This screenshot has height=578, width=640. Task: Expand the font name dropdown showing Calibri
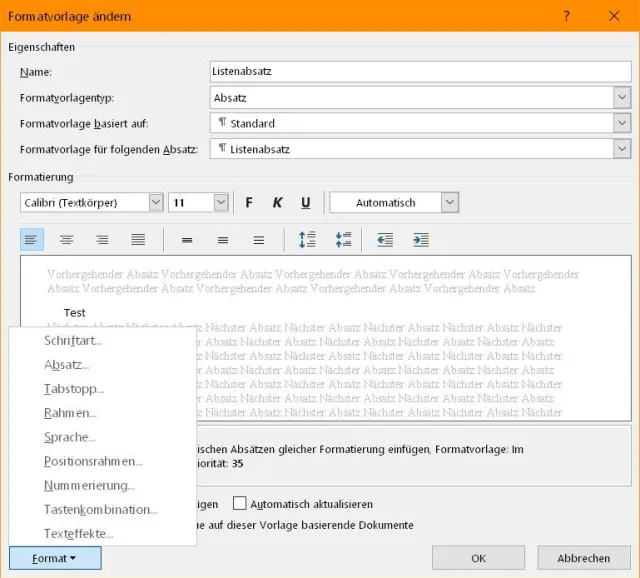tap(156, 203)
